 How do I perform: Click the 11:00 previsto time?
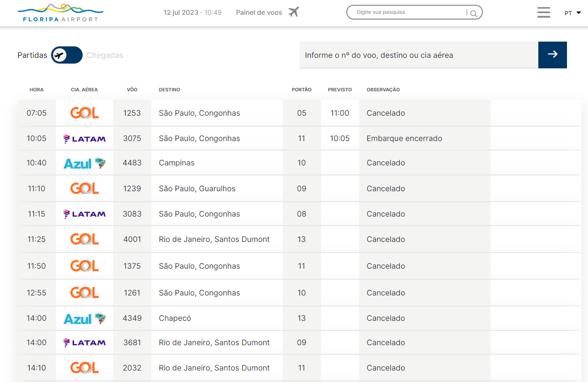tap(340, 113)
